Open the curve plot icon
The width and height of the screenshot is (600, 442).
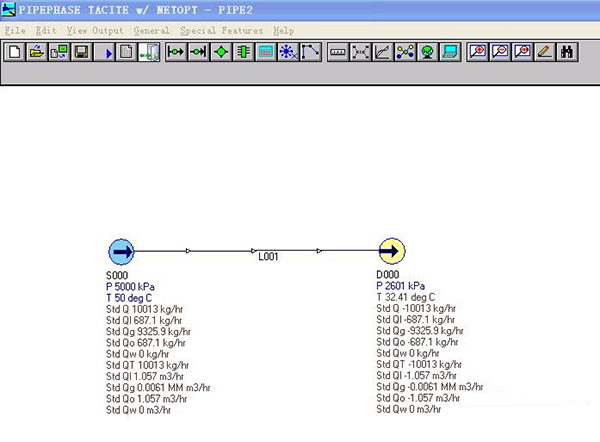coord(383,52)
